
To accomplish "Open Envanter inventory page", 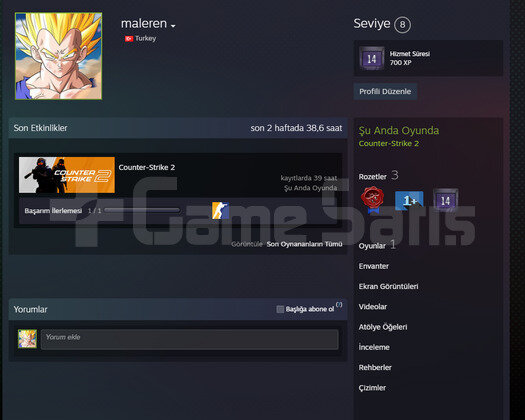I will pos(374,266).
